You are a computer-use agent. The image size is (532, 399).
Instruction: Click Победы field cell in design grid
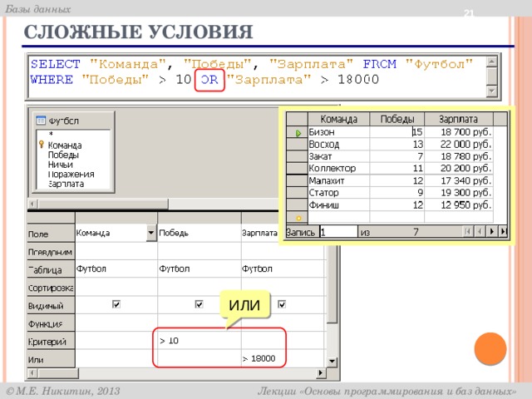(x=199, y=233)
